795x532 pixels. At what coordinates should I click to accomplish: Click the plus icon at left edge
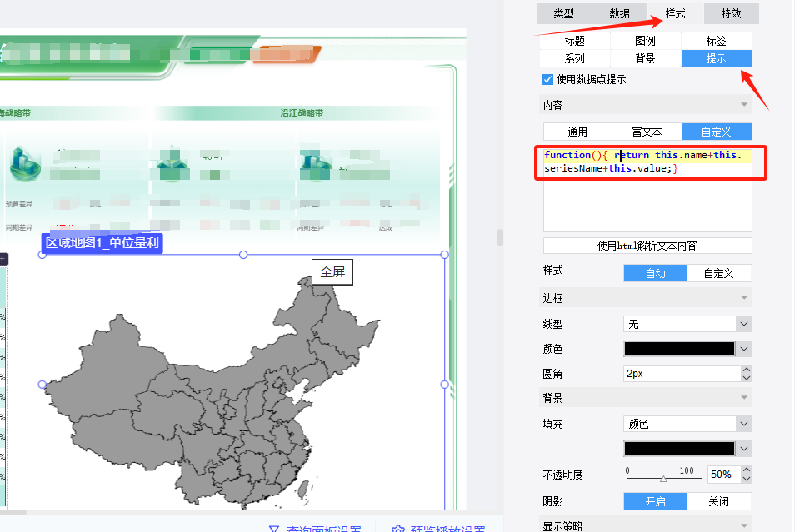point(2,259)
